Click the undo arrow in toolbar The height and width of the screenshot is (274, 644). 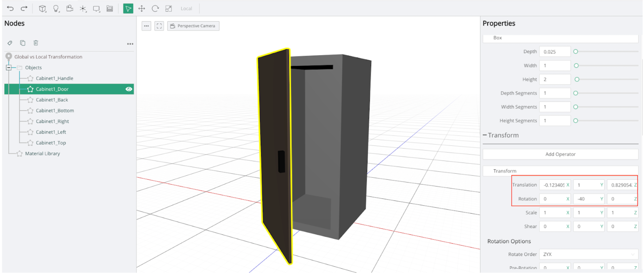click(10, 8)
